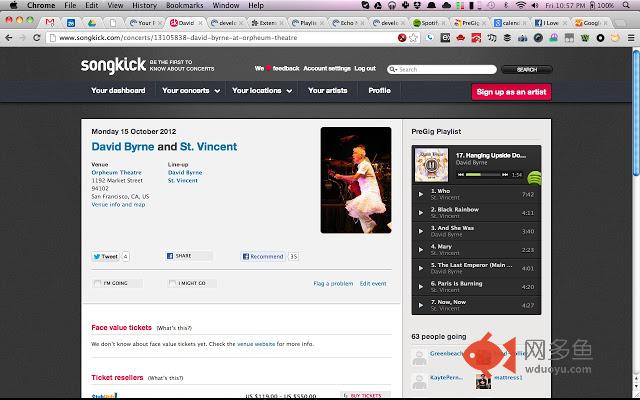640x400 pixels.
Task: Open the Chrome hamburger menu
Action: click(631, 38)
